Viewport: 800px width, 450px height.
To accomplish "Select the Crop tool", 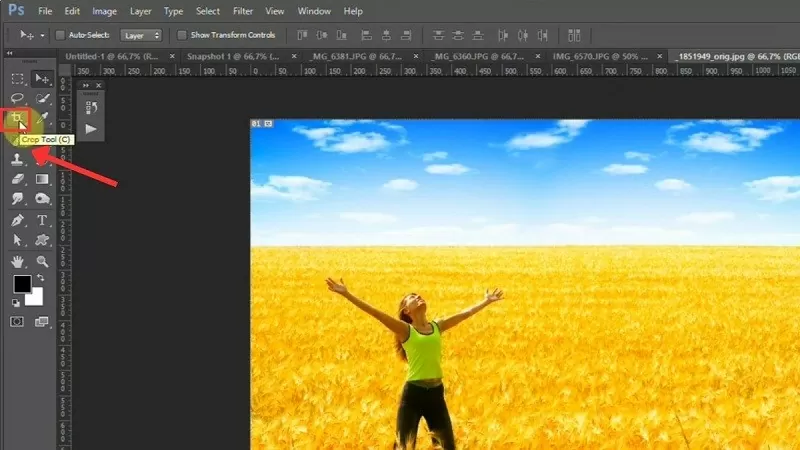I will [x=17, y=119].
